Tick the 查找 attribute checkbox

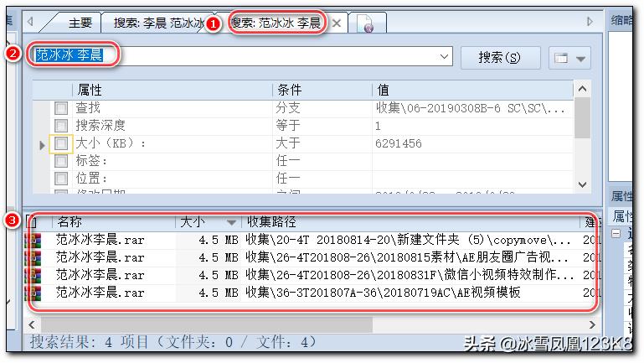click(61, 108)
